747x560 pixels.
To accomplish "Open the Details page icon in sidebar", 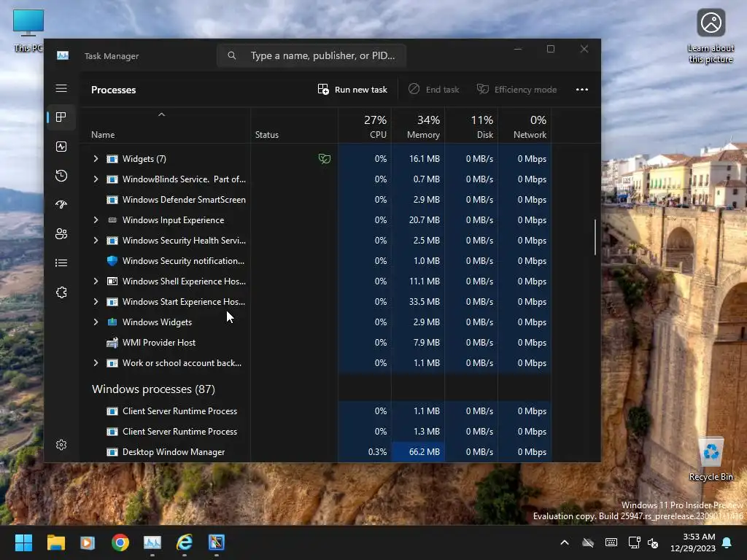I will (x=61, y=262).
